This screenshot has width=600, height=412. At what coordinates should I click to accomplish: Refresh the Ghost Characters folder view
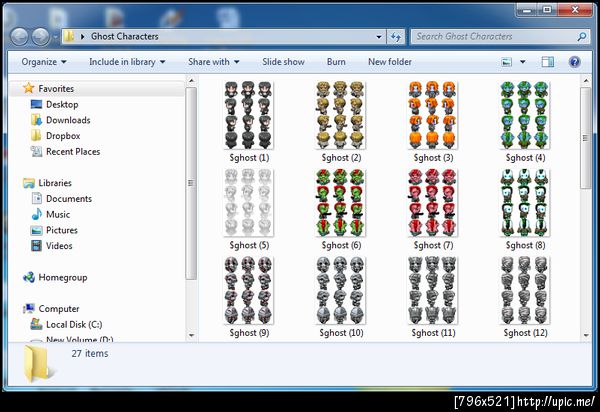click(396, 37)
